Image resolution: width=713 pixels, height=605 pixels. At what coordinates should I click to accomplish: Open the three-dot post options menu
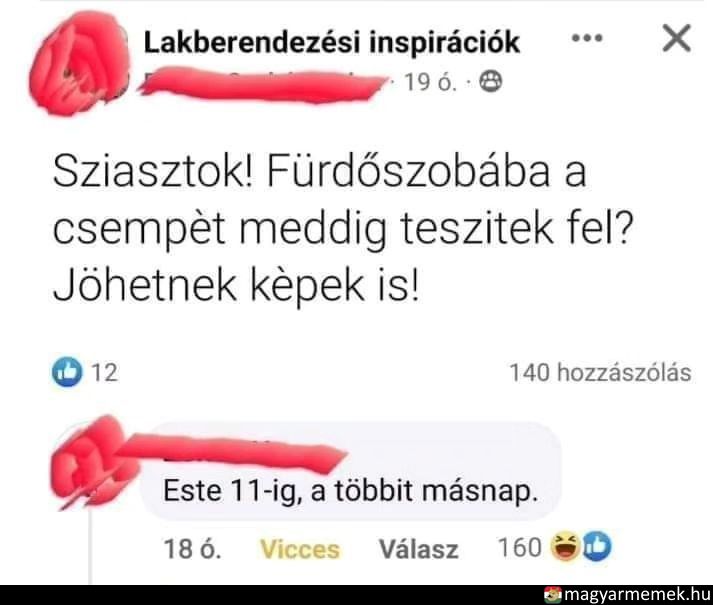click(x=587, y=38)
